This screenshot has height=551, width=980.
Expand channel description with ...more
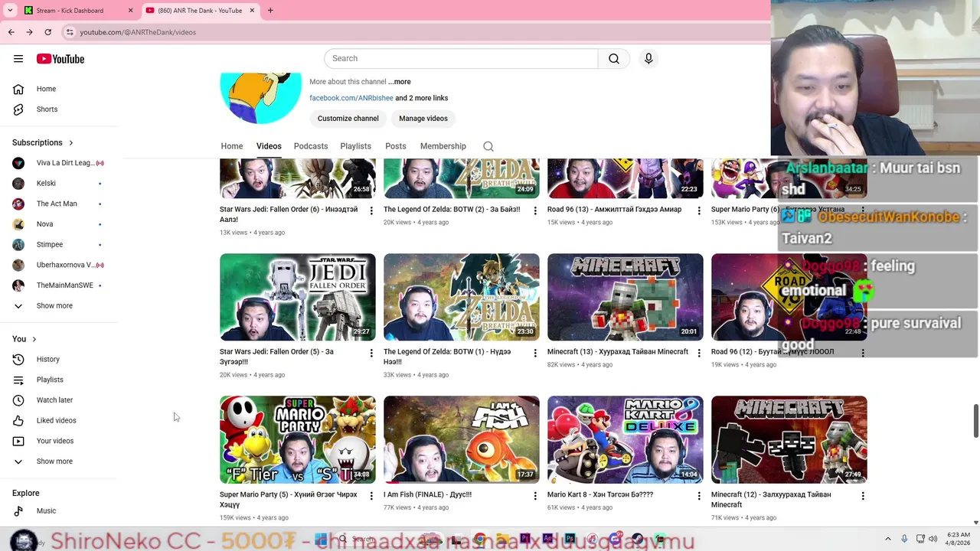[x=399, y=82]
